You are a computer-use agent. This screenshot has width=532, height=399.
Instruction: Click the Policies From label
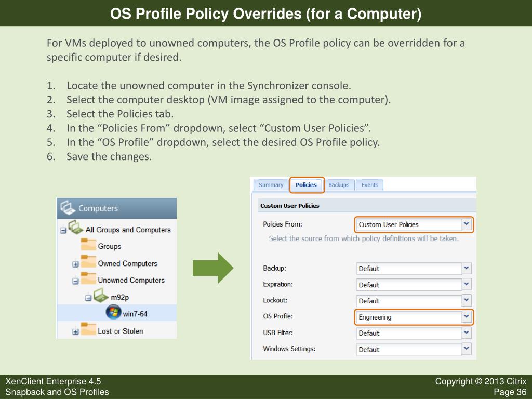(x=282, y=224)
